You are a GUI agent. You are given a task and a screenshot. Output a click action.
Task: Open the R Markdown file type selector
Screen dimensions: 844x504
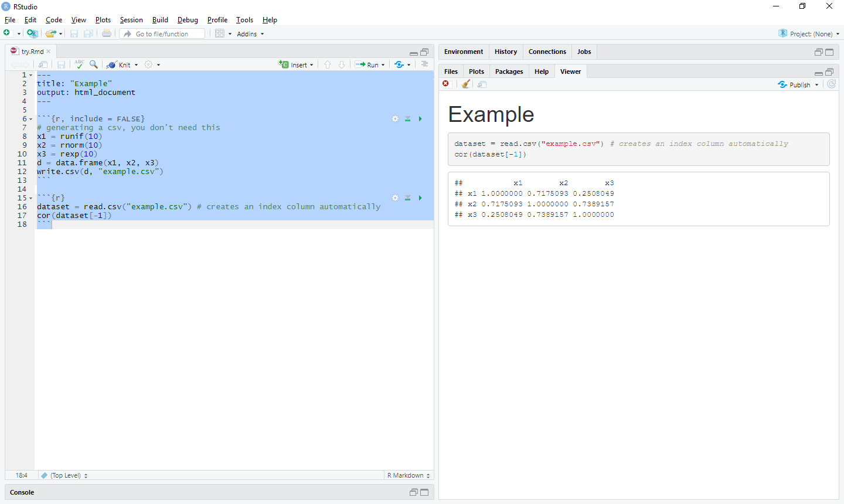click(409, 475)
